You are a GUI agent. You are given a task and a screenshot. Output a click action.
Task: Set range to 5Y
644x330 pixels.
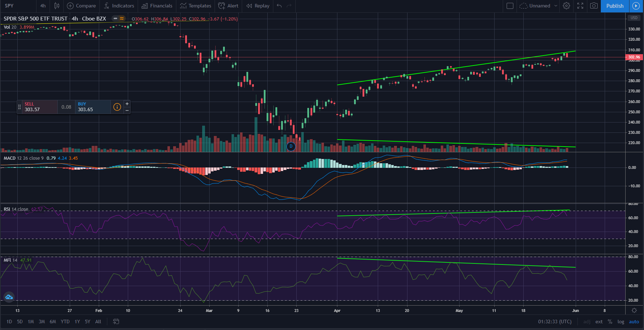coord(87,322)
